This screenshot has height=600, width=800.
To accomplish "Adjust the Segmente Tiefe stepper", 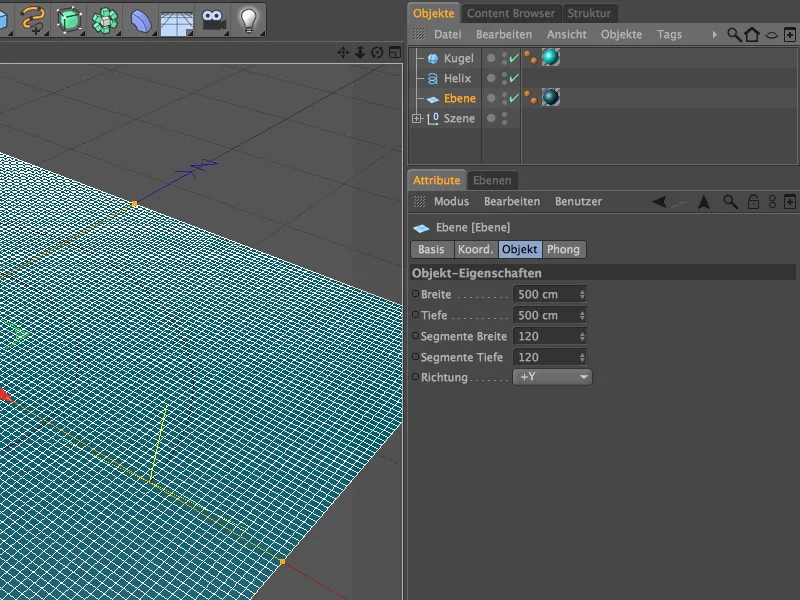I will pyautogui.click(x=582, y=357).
